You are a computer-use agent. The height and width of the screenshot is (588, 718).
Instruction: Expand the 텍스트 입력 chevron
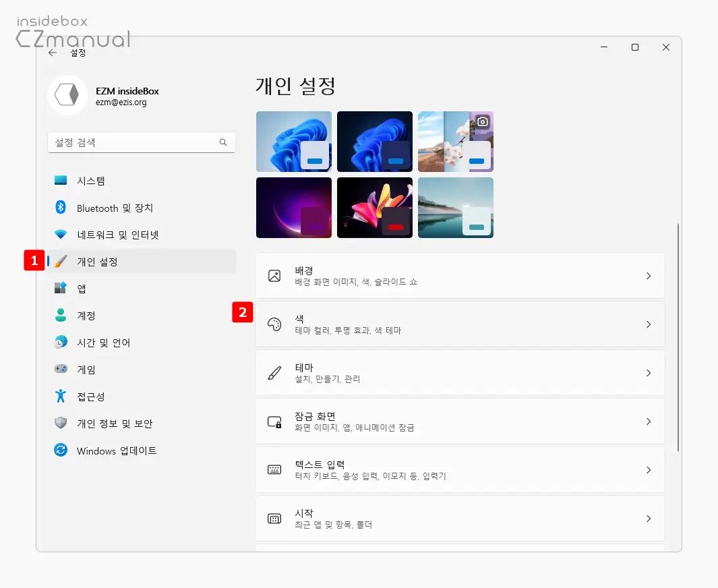tap(648, 470)
